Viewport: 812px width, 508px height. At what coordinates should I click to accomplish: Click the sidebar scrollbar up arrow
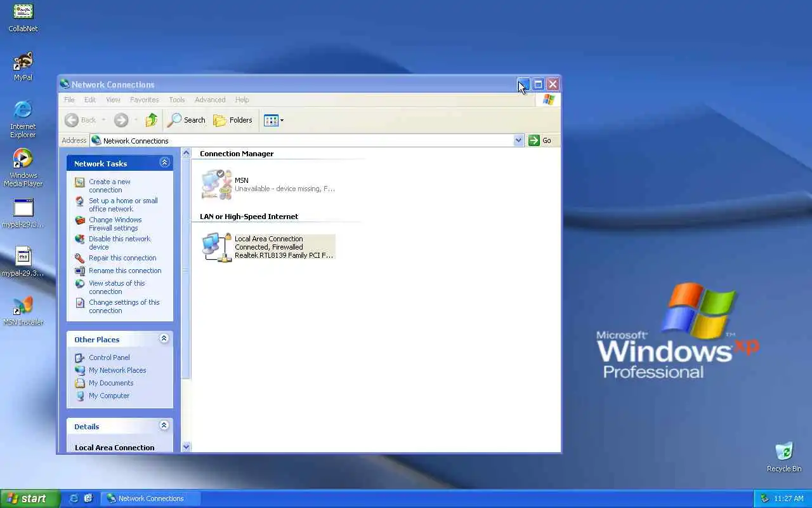tap(186, 153)
